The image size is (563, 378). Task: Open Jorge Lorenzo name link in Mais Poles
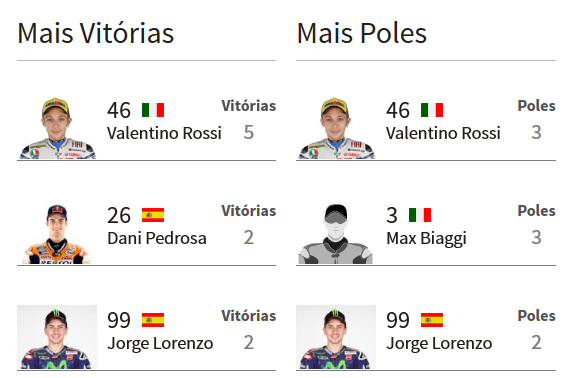point(439,344)
